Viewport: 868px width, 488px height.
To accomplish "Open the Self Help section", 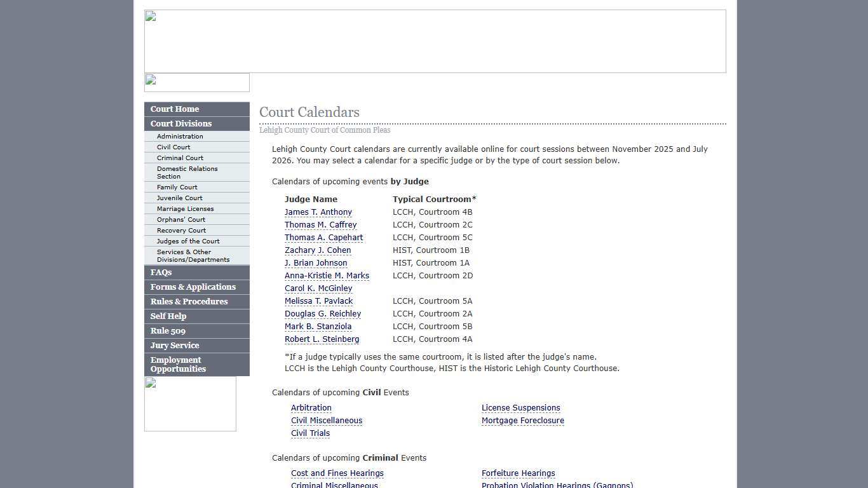I will [168, 316].
